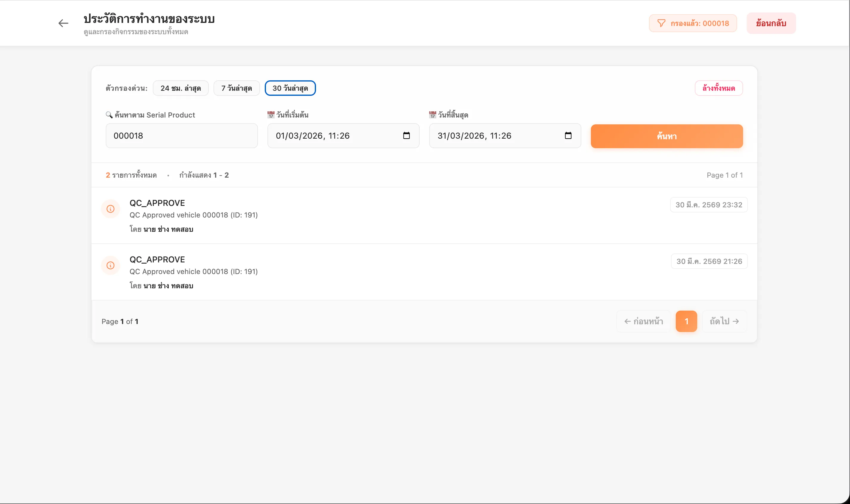Open start date calendar picker icon
The height and width of the screenshot is (504, 850).
(406, 135)
